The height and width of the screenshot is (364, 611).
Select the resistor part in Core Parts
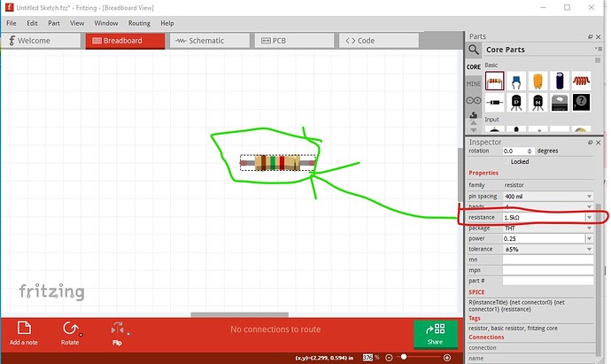pyautogui.click(x=494, y=81)
